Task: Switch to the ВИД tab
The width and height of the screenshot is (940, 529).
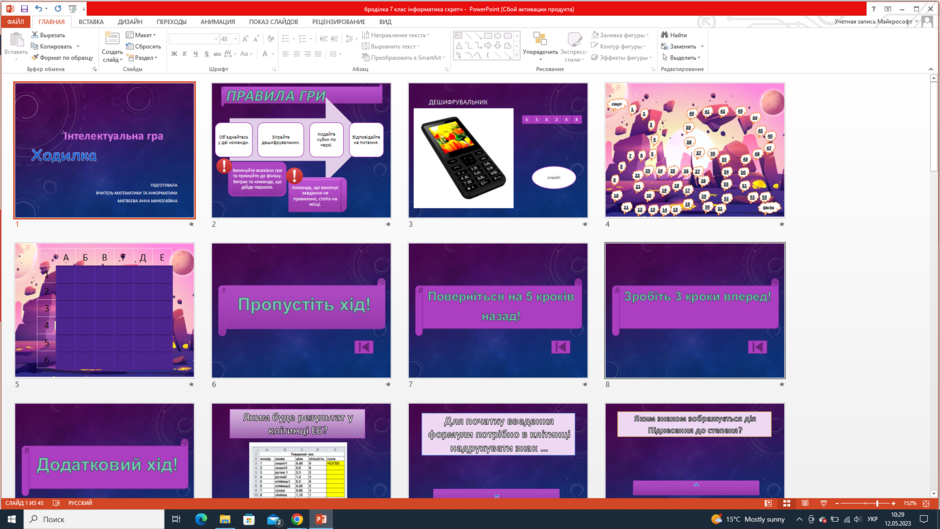Action: click(385, 22)
